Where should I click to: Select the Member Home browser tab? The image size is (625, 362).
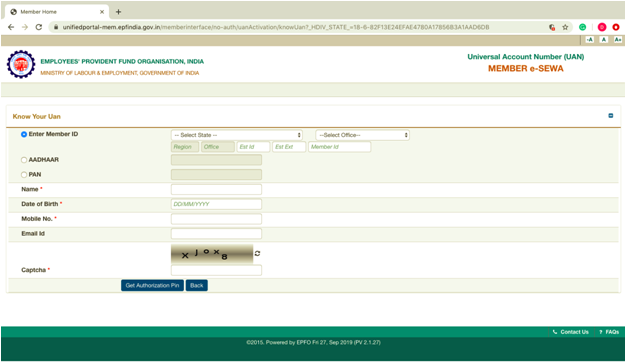56,12
